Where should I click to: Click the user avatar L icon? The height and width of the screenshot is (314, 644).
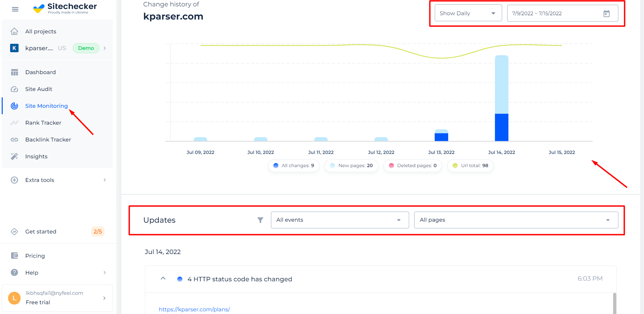(x=14, y=298)
